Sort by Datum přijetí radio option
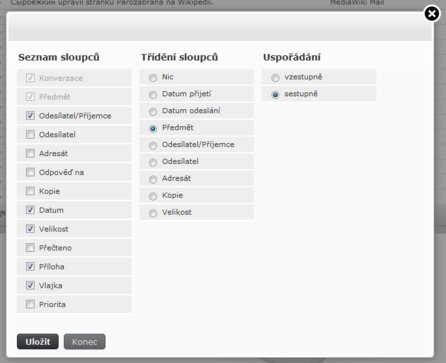Viewport: 446px width, 363px height. (153, 95)
